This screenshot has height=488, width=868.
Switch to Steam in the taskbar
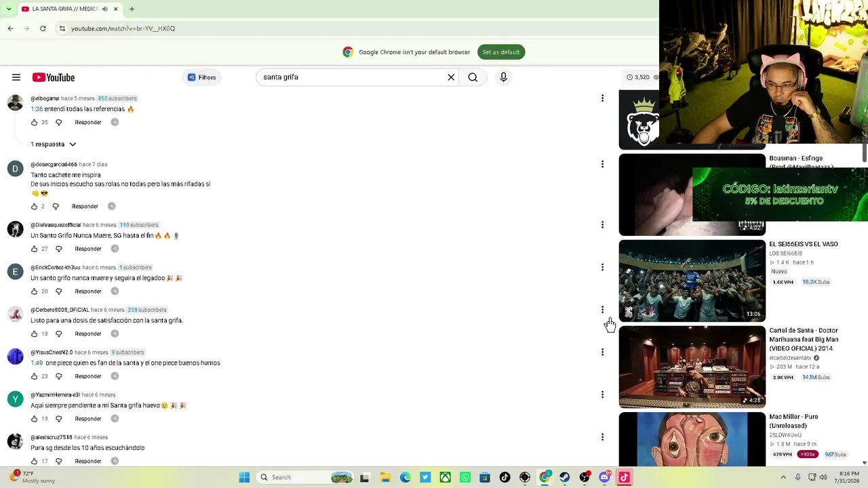[564, 477]
